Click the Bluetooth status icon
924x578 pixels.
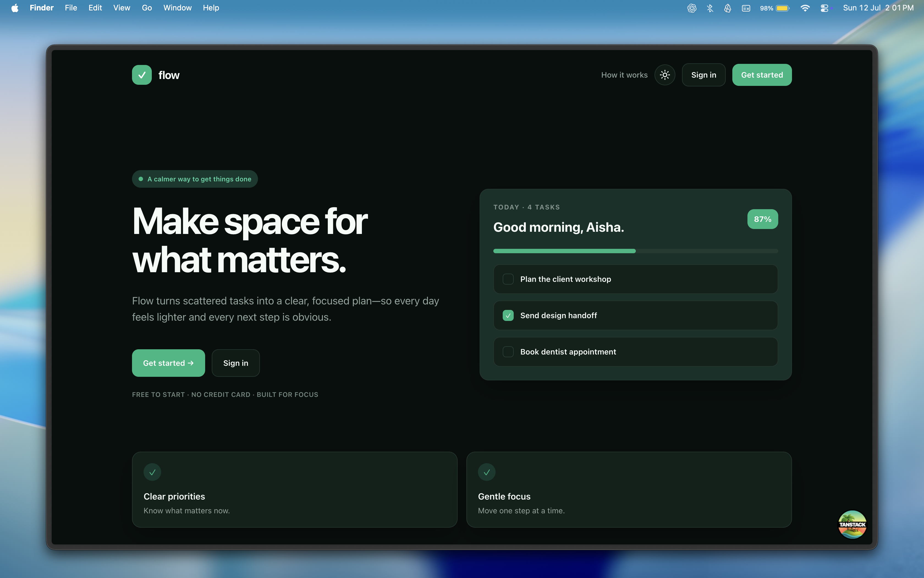(x=710, y=8)
